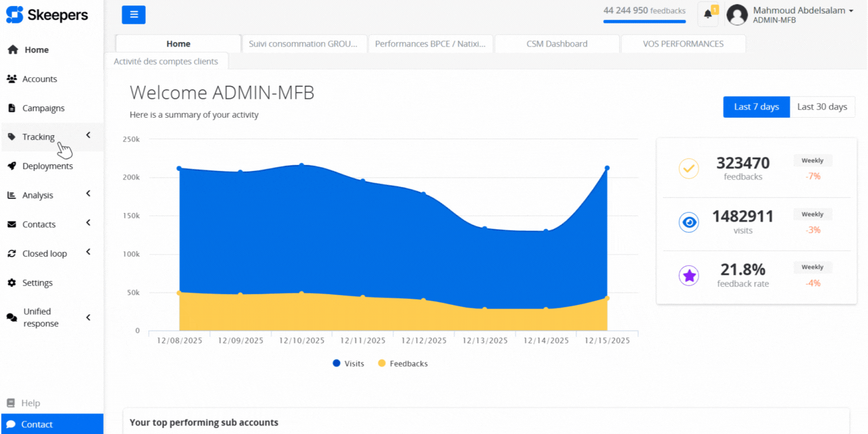Open the notifications bell
The height and width of the screenshot is (434, 868).
[707, 14]
